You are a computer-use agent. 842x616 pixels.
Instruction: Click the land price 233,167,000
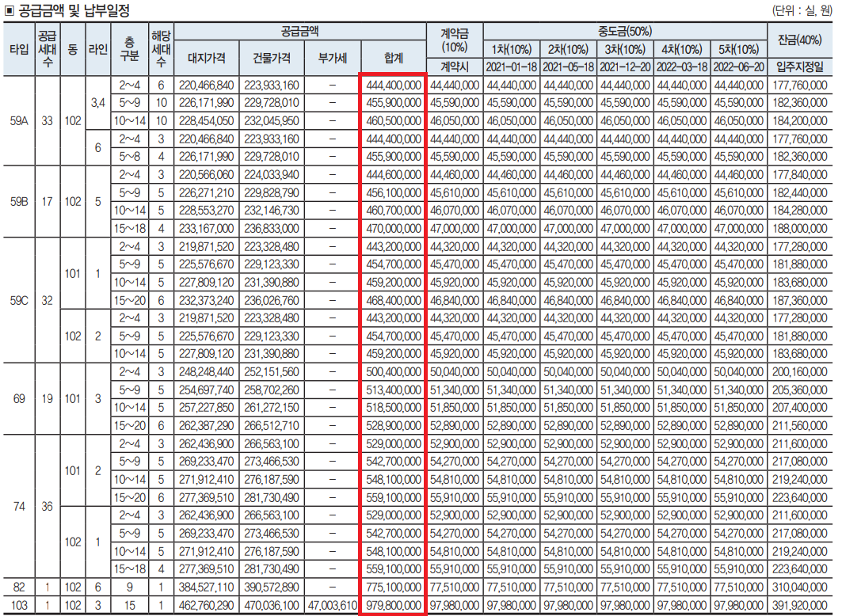[x=206, y=228]
